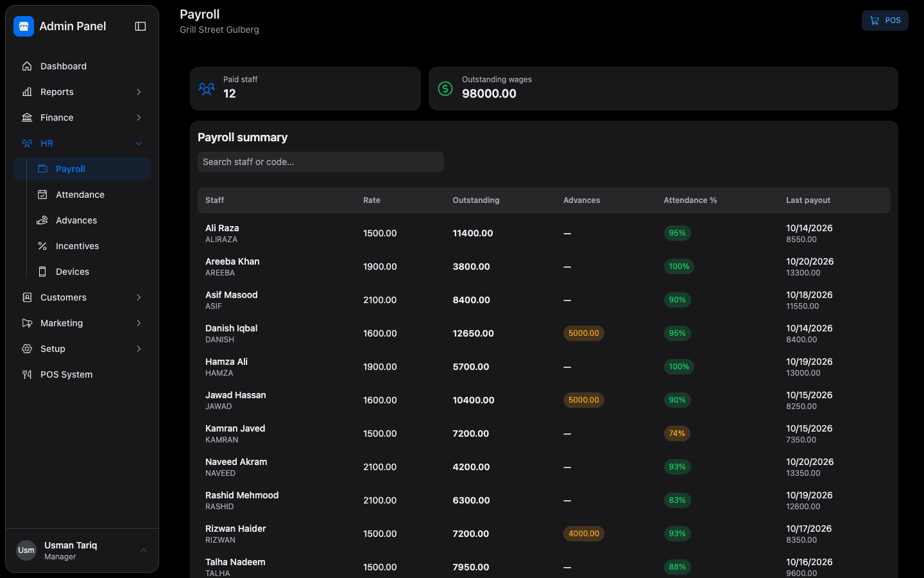Image resolution: width=924 pixels, height=578 pixels.
Task: Click the Advances hand-coins icon
Action: click(x=42, y=220)
